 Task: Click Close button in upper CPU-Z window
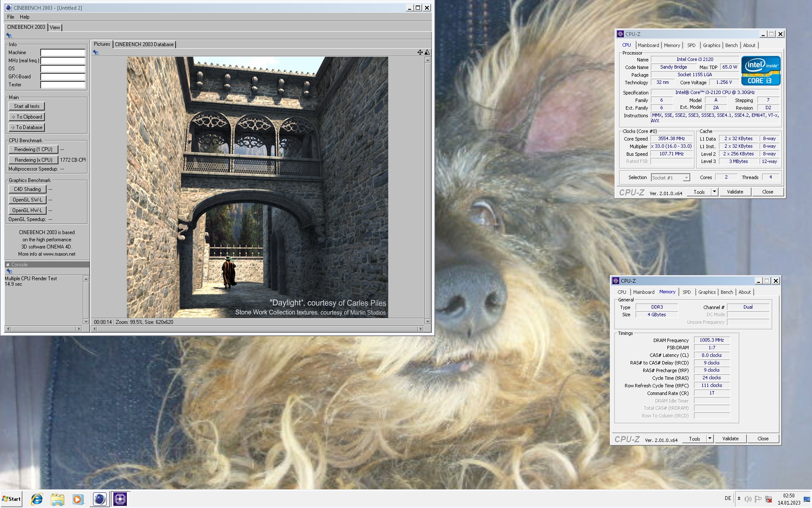[768, 192]
